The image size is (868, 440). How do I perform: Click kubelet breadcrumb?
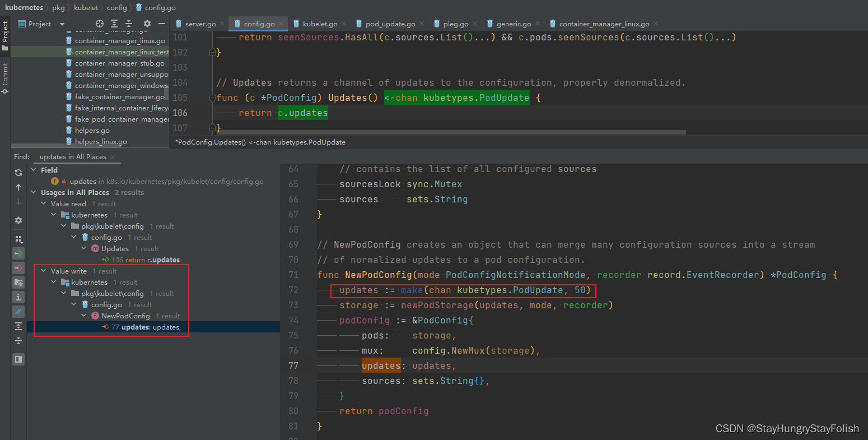coord(86,7)
